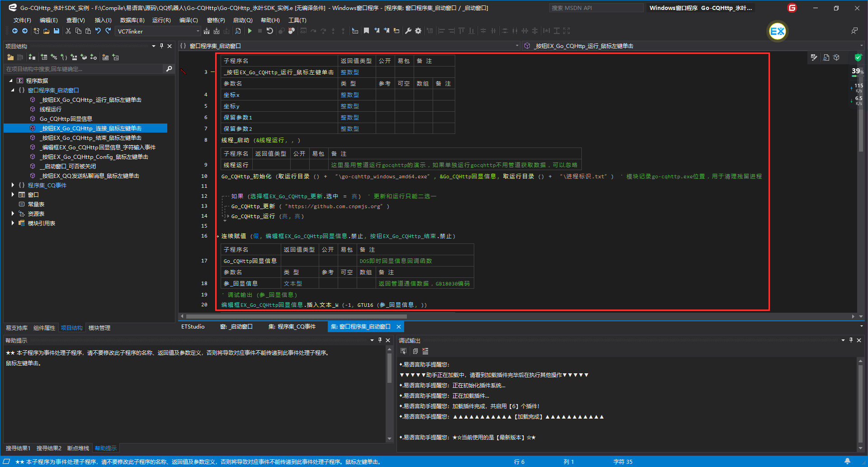The image size is (868, 467).
Task: Click the box icon right of editor navigation
Action: (x=836, y=57)
